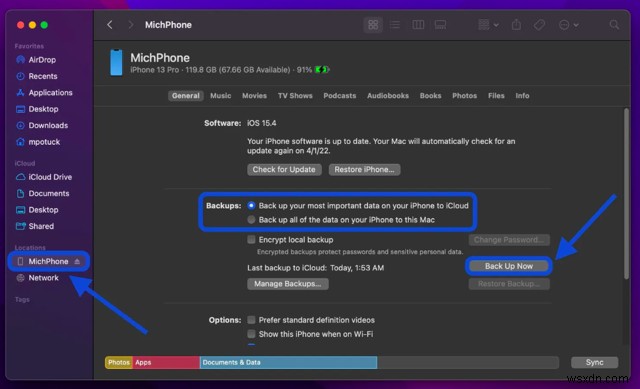This screenshot has width=640, height=389.
Task: Switch Finder to gallery view
Action: (x=440, y=25)
